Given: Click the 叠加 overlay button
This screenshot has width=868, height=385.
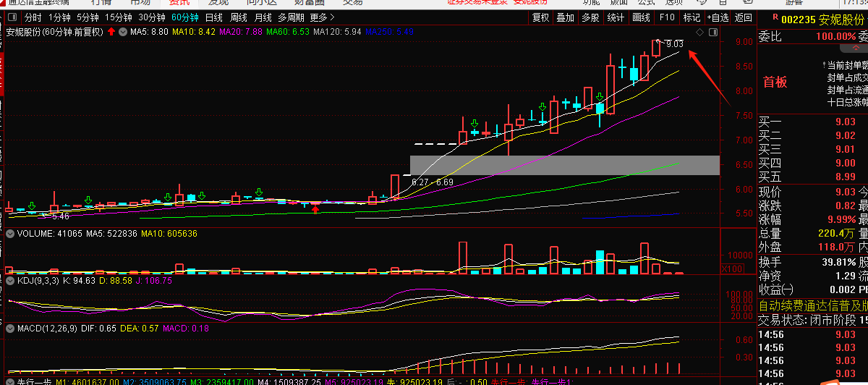Looking at the screenshot, I should point(566,17).
